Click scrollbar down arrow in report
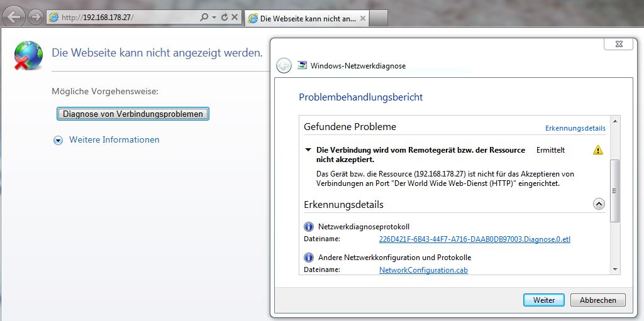 pos(615,269)
